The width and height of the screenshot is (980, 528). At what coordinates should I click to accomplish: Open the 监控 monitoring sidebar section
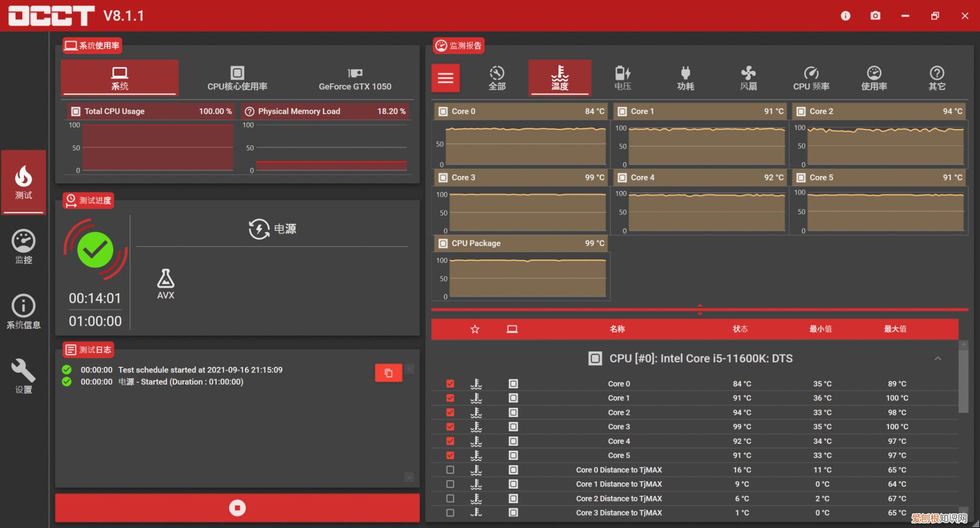click(23, 247)
